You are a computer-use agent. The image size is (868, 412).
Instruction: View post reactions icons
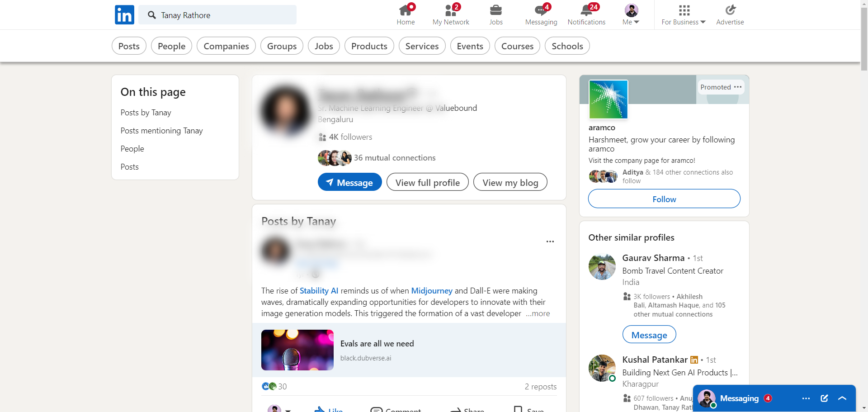(269, 386)
